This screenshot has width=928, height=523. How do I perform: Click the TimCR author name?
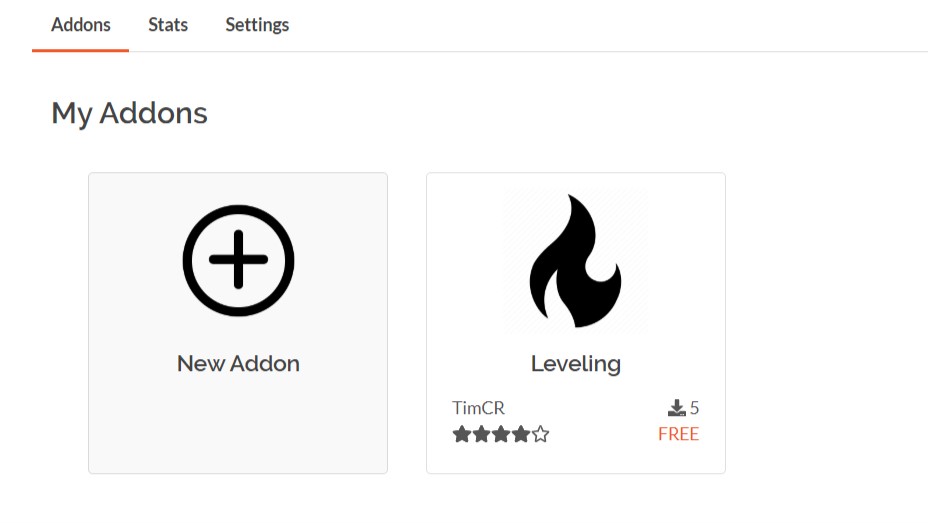pyautogui.click(x=478, y=408)
